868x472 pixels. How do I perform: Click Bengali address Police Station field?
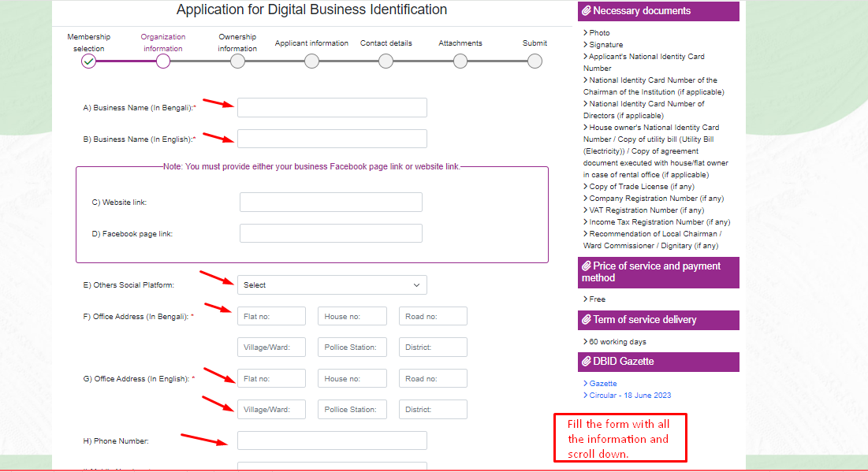click(352, 347)
